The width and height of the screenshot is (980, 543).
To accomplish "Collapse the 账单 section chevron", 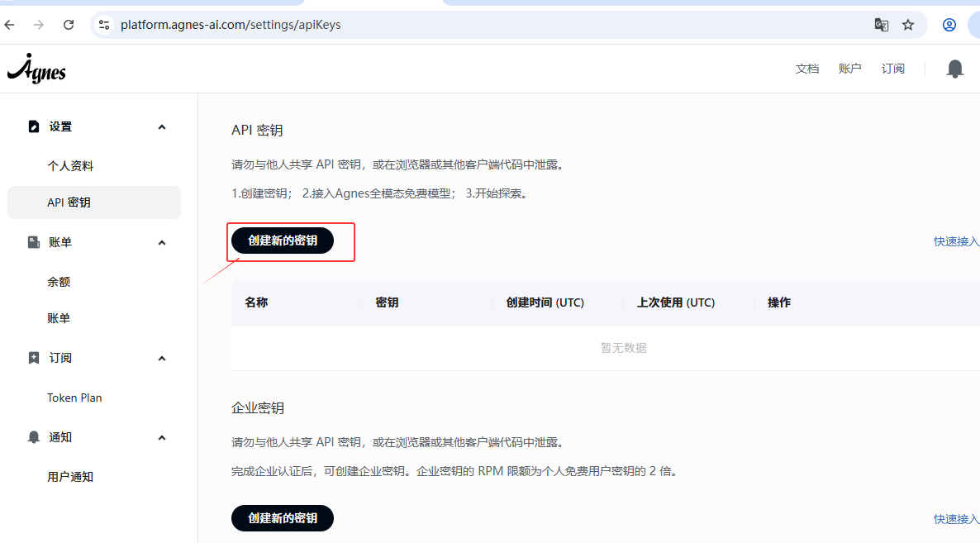I will click(x=162, y=242).
